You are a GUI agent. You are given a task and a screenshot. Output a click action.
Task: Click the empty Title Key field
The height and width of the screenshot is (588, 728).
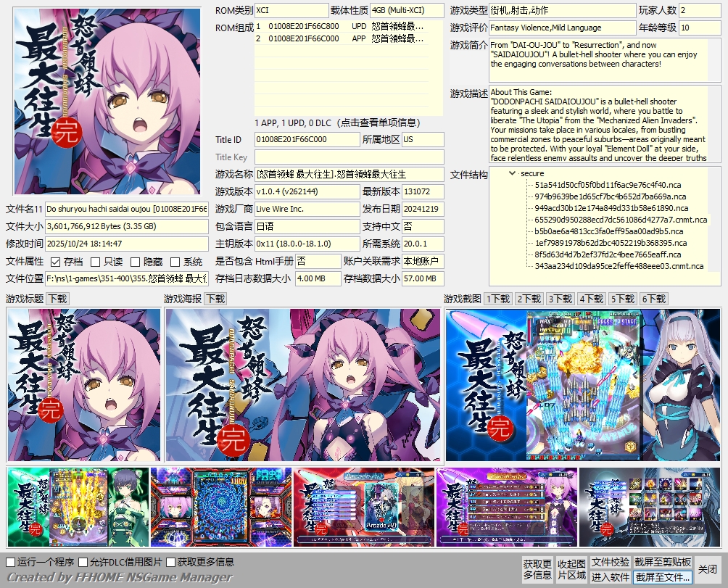pos(349,157)
